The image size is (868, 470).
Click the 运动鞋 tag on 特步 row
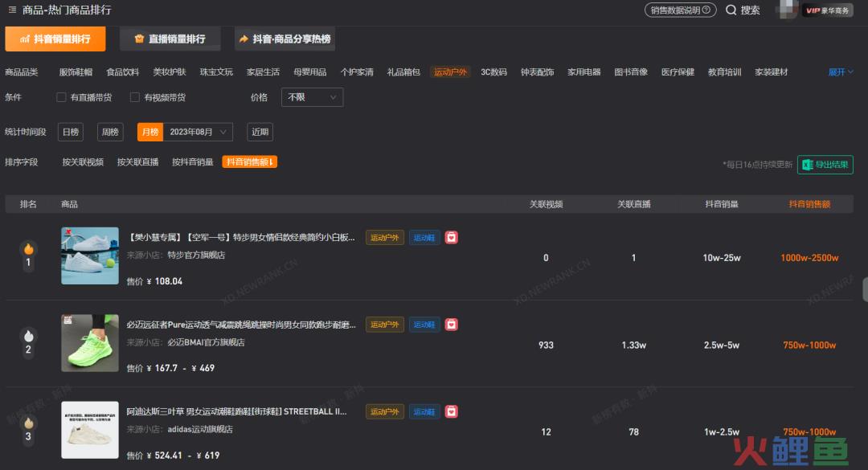[424, 238]
